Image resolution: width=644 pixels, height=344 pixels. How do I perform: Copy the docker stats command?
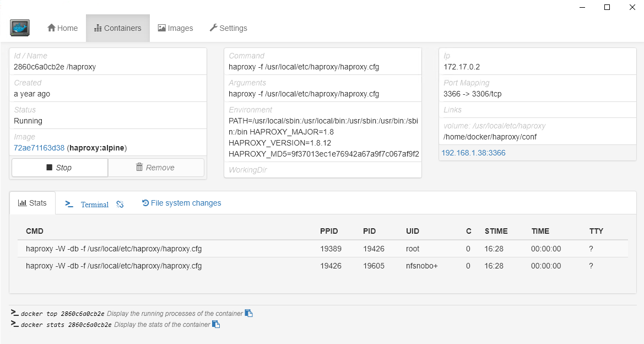(216, 324)
